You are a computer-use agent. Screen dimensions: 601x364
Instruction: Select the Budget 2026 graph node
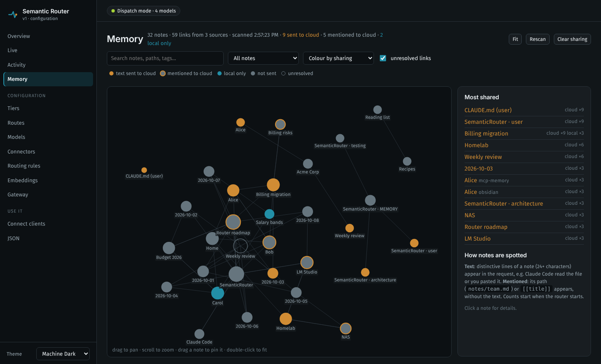(x=169, y=248)
